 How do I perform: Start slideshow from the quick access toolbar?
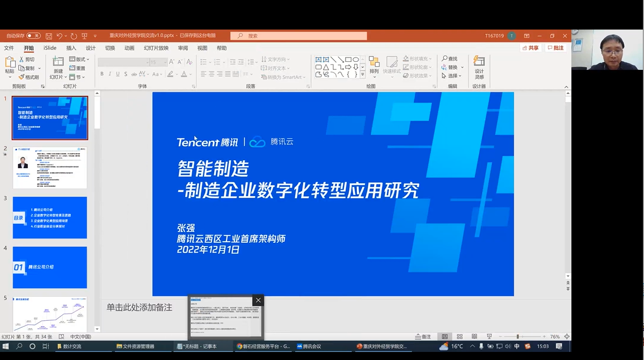84,36
